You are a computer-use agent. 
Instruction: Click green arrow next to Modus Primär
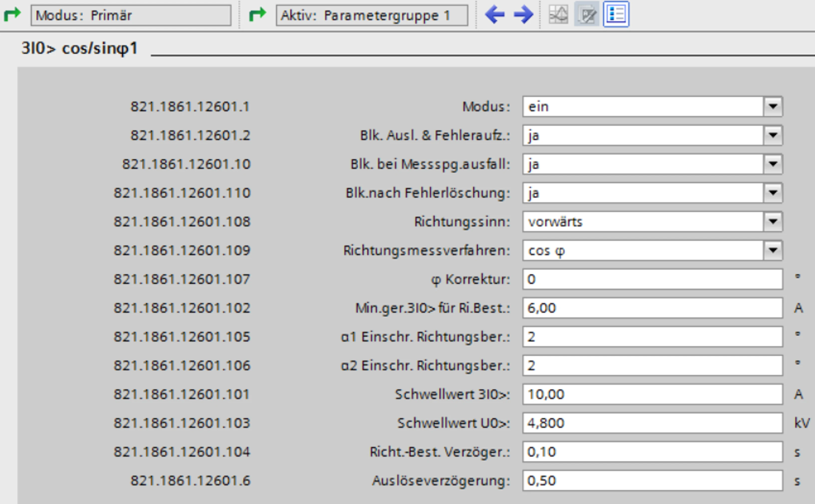[x=12, y=15]
